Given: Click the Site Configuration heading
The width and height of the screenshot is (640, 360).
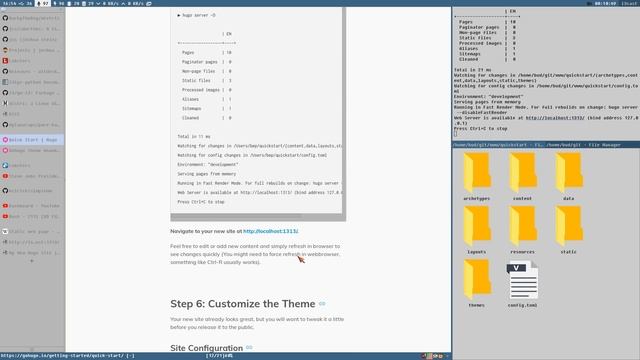Looking at the screenshot, I should point(207,348).
